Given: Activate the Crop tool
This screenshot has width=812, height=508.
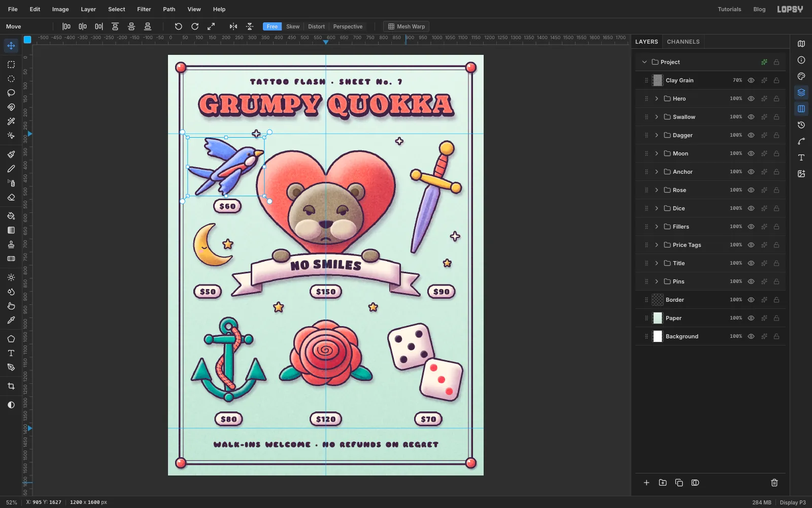Looking at the screenshot, I should tap(11, 386).
